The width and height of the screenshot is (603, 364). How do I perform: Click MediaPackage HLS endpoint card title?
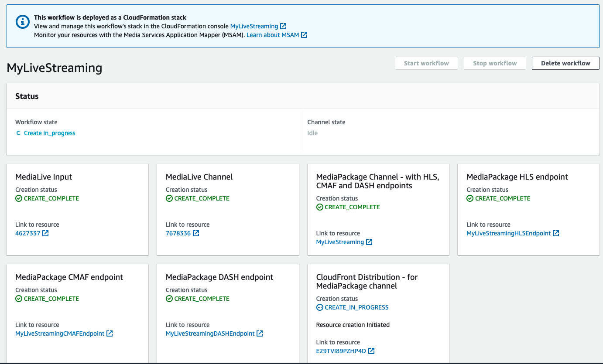517,177
